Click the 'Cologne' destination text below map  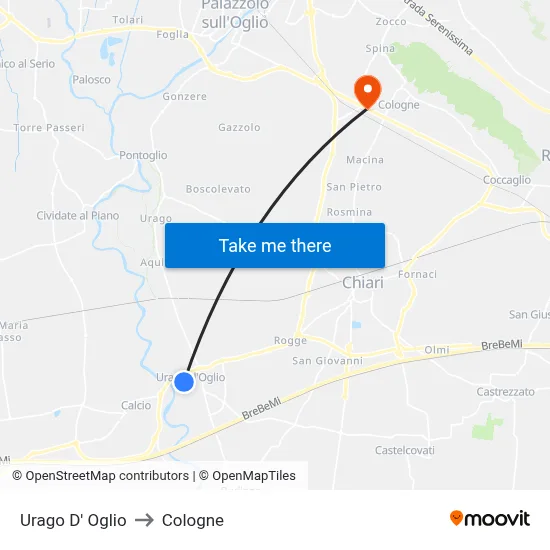[x=193, y=521]
